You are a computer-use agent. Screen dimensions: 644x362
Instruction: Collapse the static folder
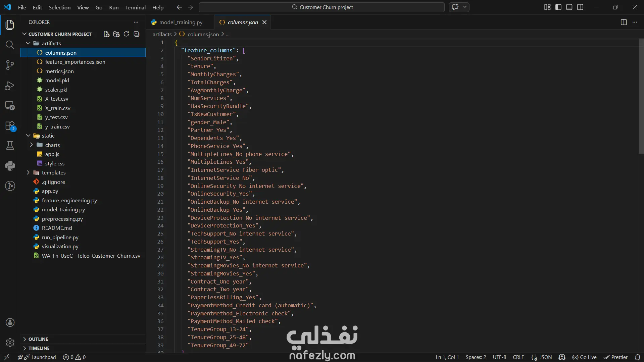click(28, 136)
